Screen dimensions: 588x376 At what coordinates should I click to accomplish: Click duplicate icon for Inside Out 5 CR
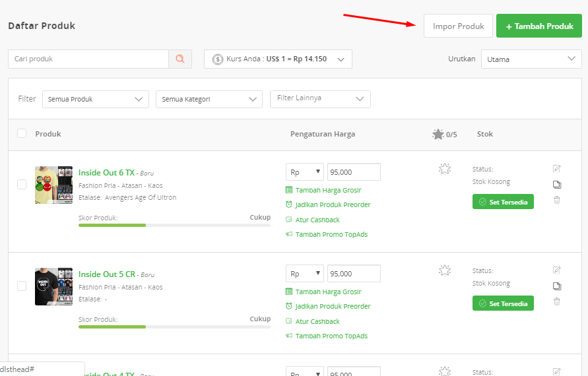[557, 286]
